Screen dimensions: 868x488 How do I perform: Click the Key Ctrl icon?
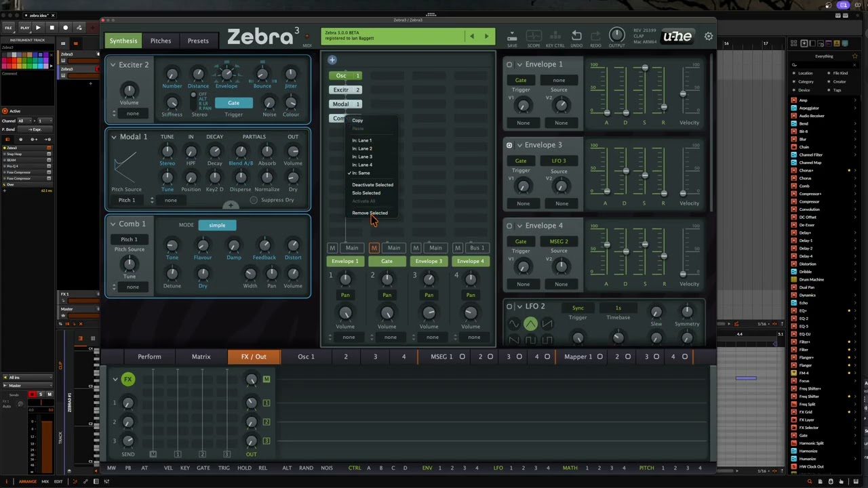pyautogui.click(x=555, y=35)
